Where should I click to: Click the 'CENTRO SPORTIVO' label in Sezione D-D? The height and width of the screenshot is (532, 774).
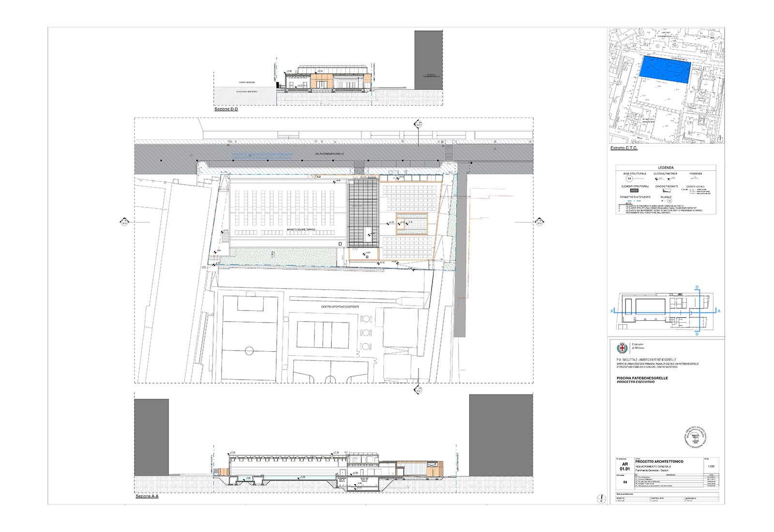(247, 83)
